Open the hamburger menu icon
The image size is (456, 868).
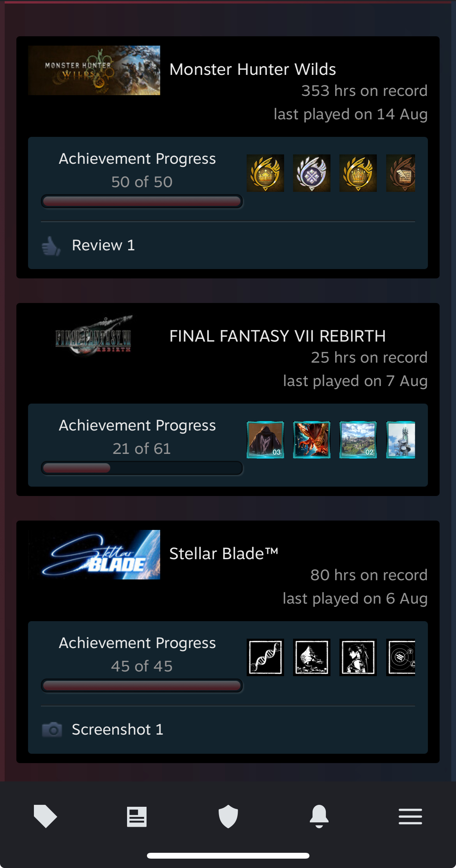coord(410,817)
